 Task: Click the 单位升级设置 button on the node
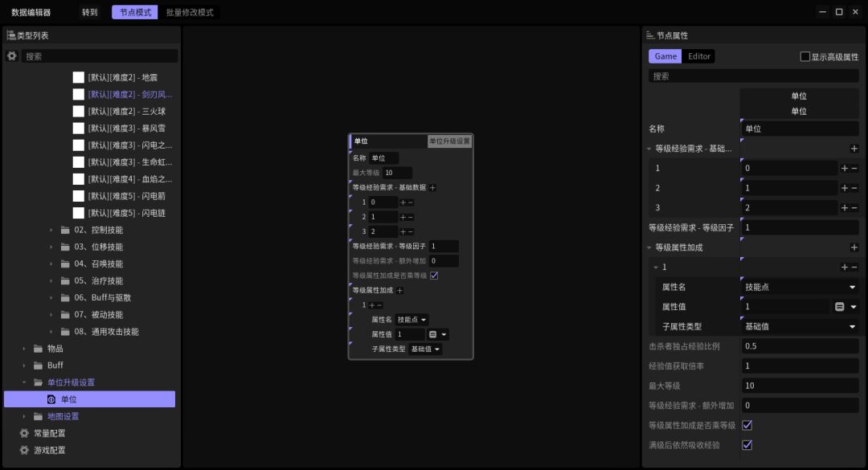pos(449,141)
